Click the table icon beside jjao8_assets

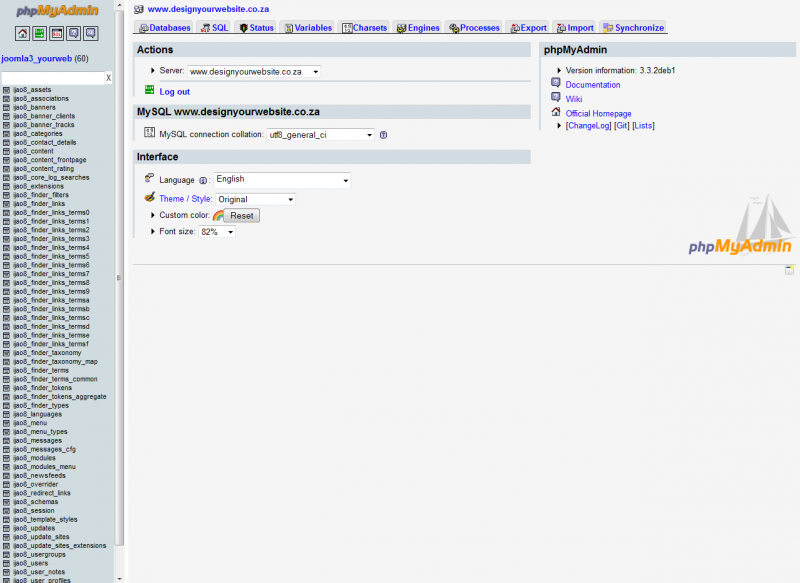coord(7,90)
